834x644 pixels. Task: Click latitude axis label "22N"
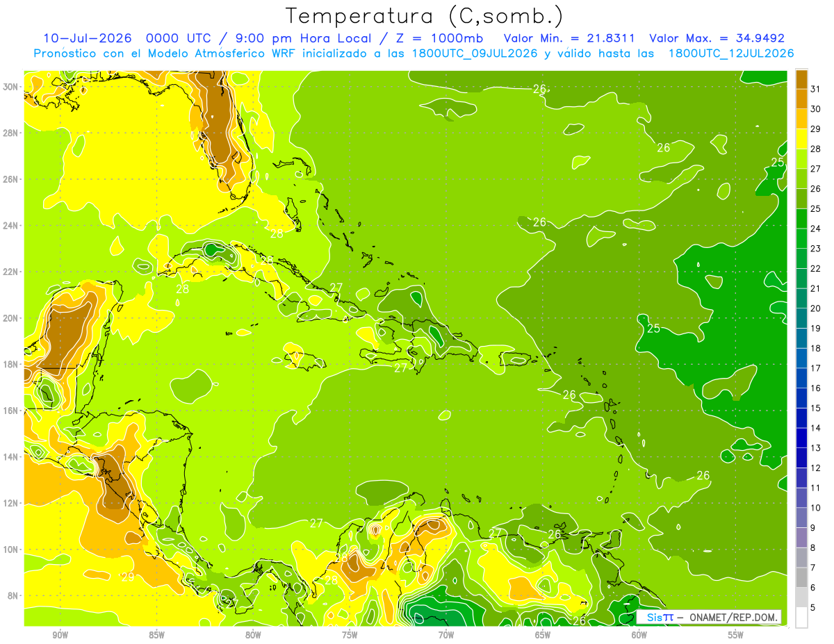pyautogui.click(x=10, y=272)
